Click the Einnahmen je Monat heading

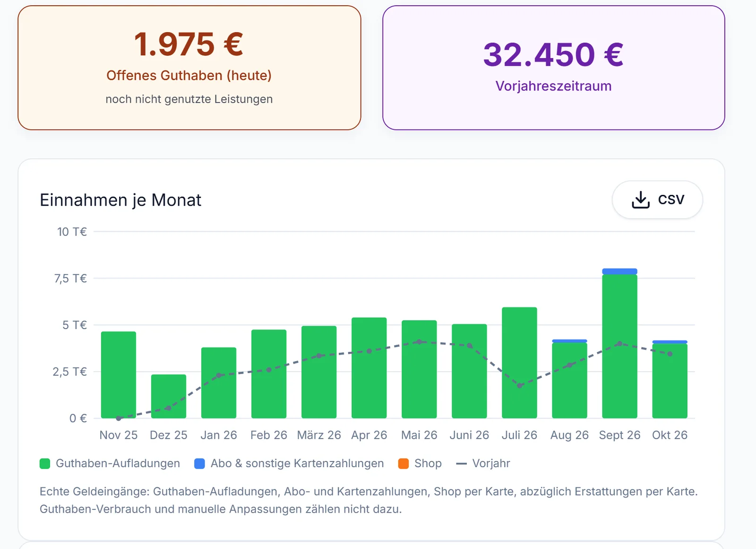pyautogui.click(x=120, y=200)
